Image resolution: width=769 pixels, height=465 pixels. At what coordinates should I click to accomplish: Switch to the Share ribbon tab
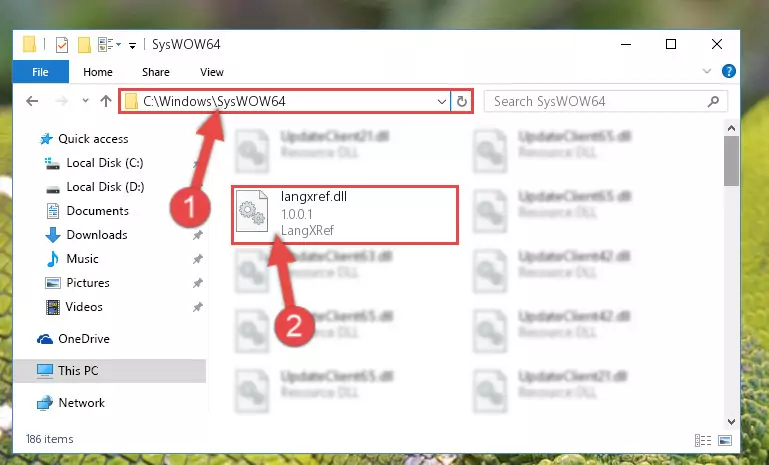155,72
